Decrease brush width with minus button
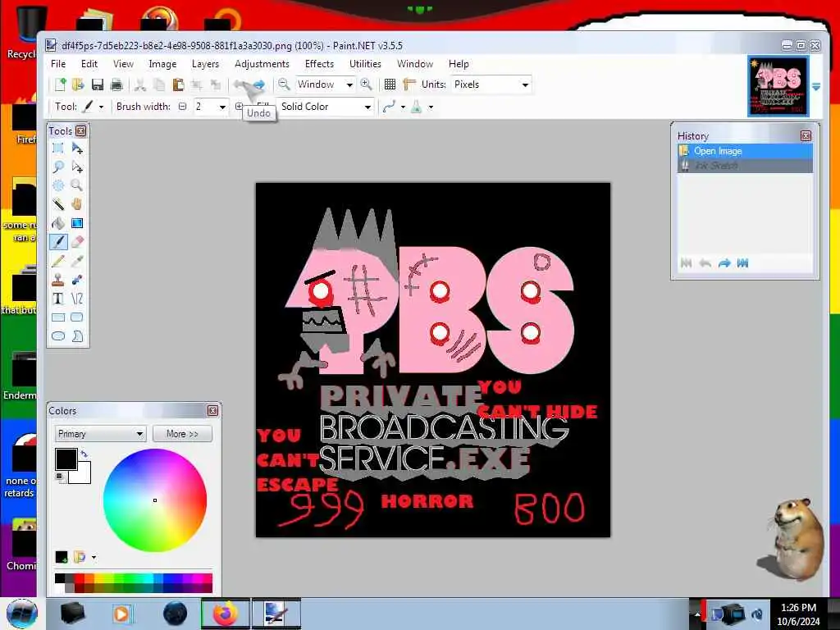The image size is (840, 630). (x=183, y=107)
